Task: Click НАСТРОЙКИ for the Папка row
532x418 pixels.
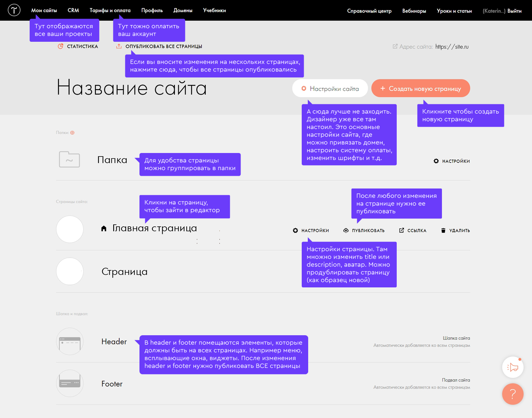Action: [x=456, y=161]
